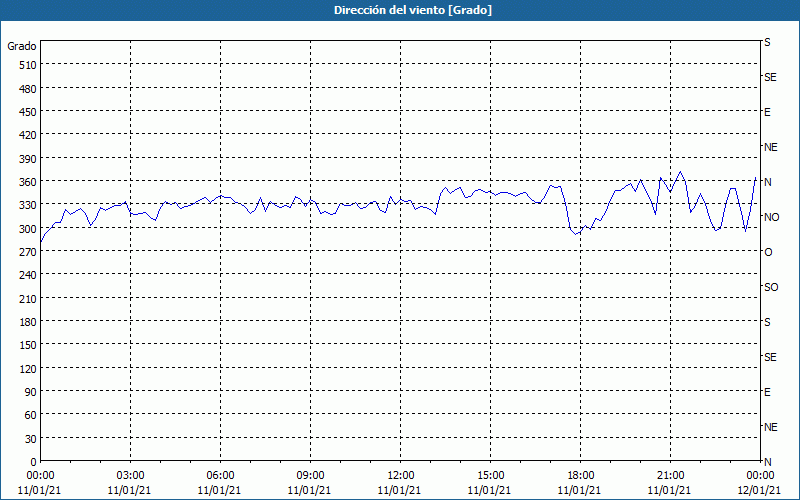This screenshot has height=500, width=800.
Task: Click the chart title "Dirección del viento [Grado]"
Action: click(x=413, y=10)
